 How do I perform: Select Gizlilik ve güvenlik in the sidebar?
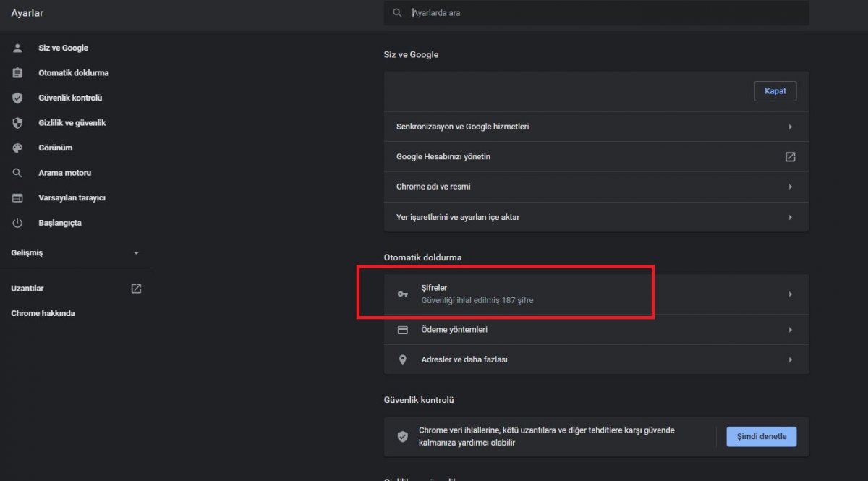coord(72,123)
